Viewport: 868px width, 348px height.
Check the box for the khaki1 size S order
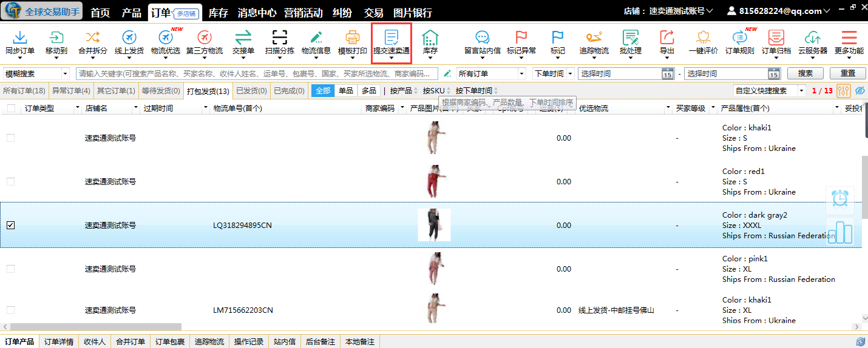(x=10, y=138)
